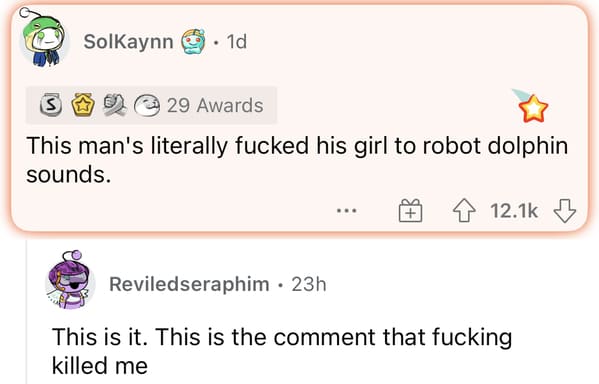Viewport: 599px width, 384px height.
Task: Downvote SolKaynn's comment
Action: [565, 211]
